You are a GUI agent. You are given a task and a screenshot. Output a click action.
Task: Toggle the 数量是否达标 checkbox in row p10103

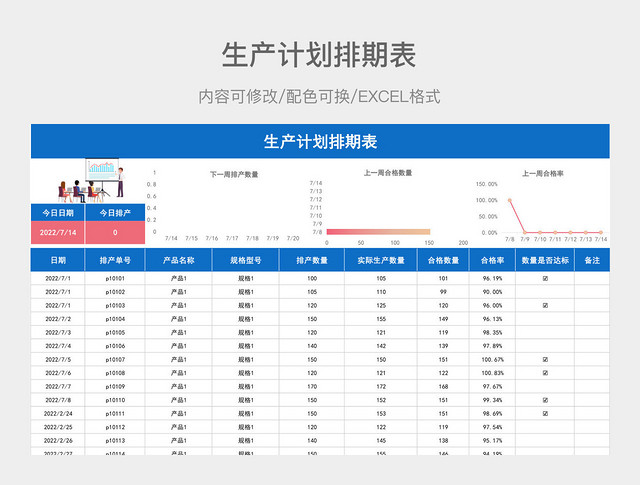545,305
